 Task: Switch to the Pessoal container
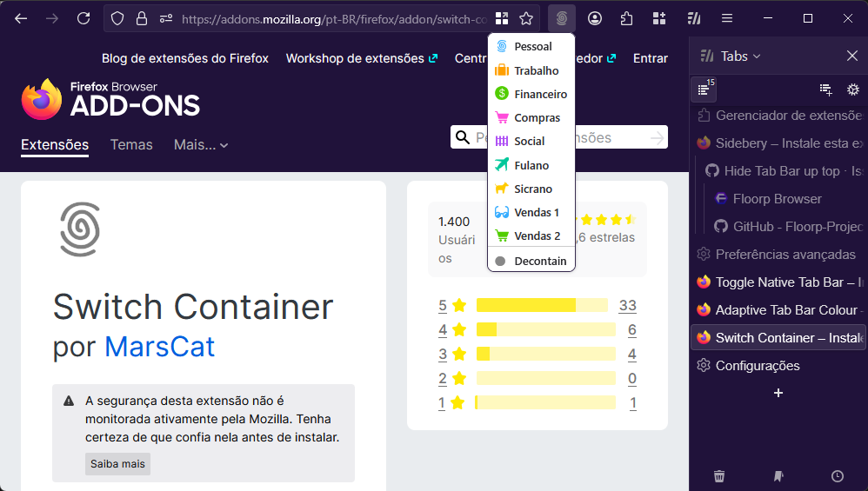point(531,46)
